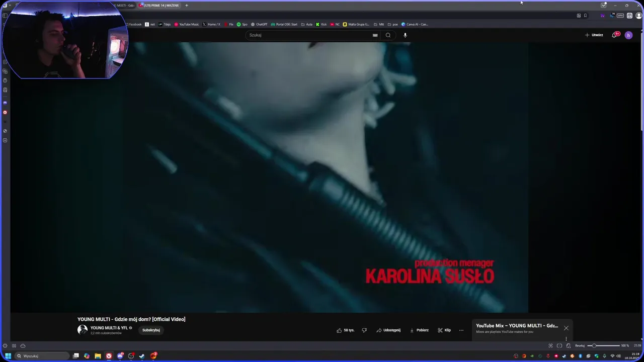Click the Utwórz create button
The height and width of the screenshot is (362, 644).
pos(594,35)
